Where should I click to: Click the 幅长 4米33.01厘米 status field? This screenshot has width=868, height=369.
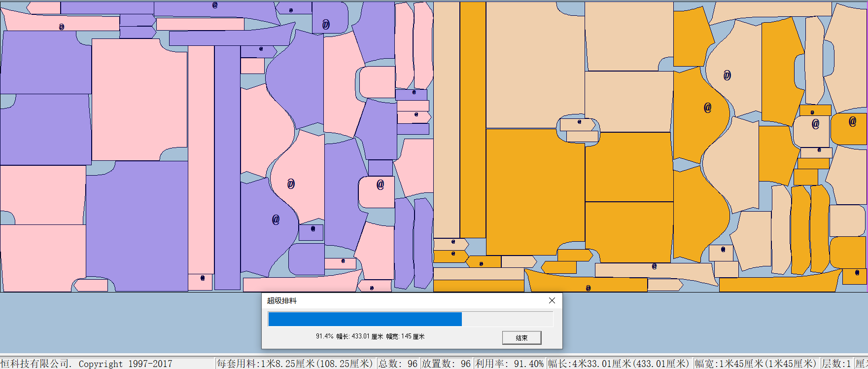pos(619,364)
